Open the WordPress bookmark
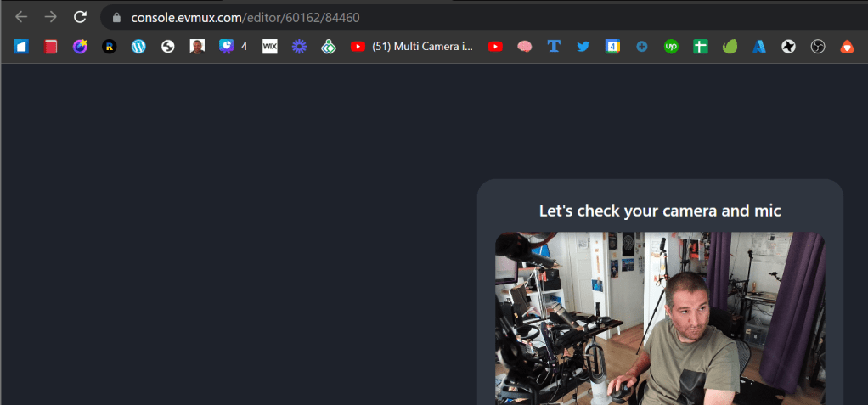Screen dimensions: 868x405 pos(138,47)
